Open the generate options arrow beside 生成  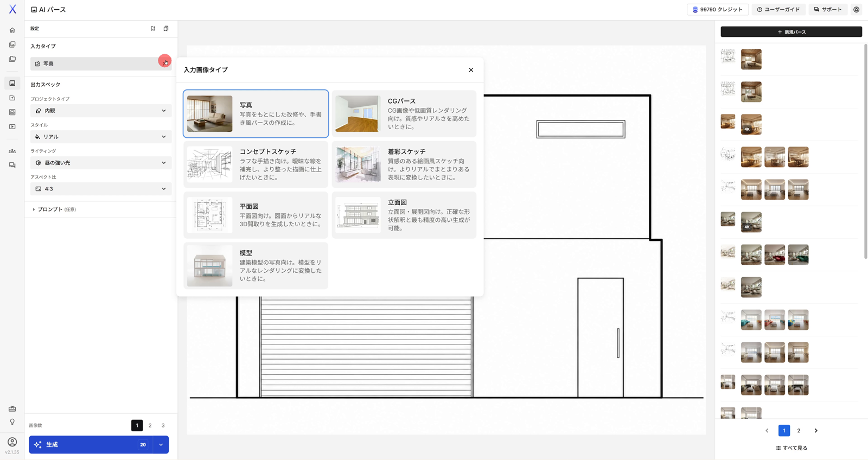point(161,445)
